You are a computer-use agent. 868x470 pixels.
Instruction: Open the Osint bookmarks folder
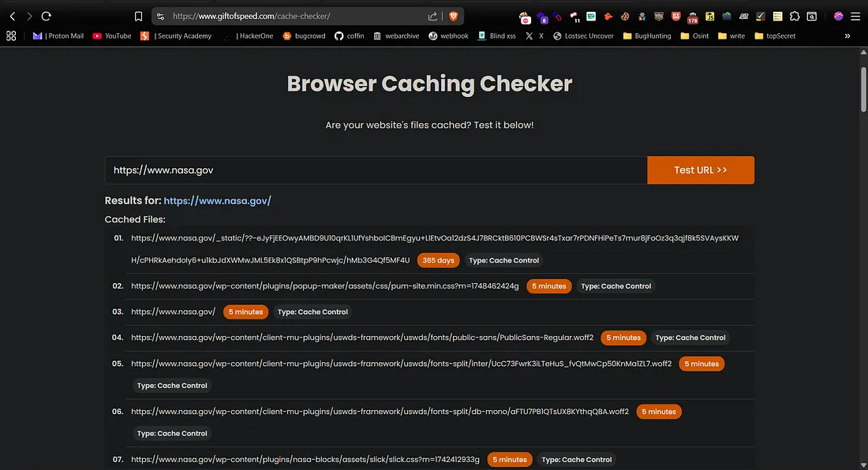[694, 36]
